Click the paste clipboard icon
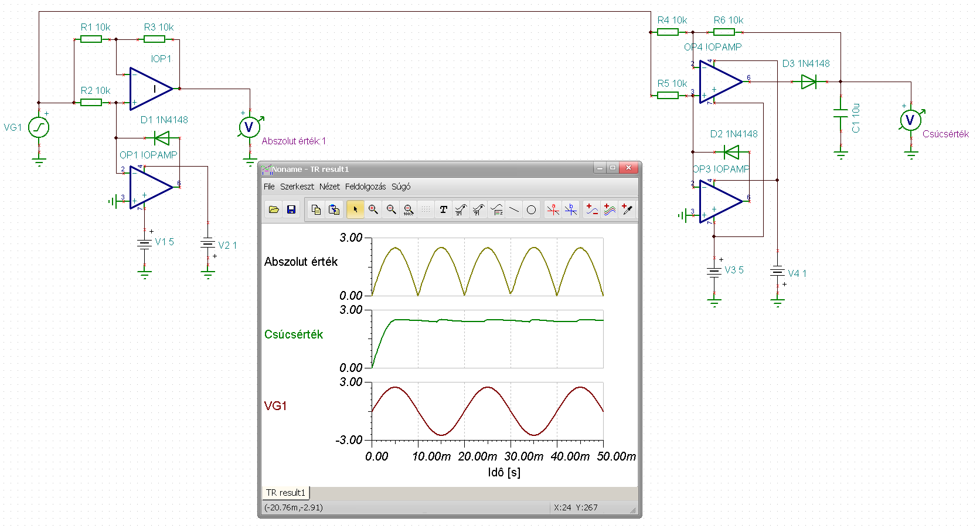Image resolution: width=980 pixels, height=528 pixels. [x=334, y=209]
